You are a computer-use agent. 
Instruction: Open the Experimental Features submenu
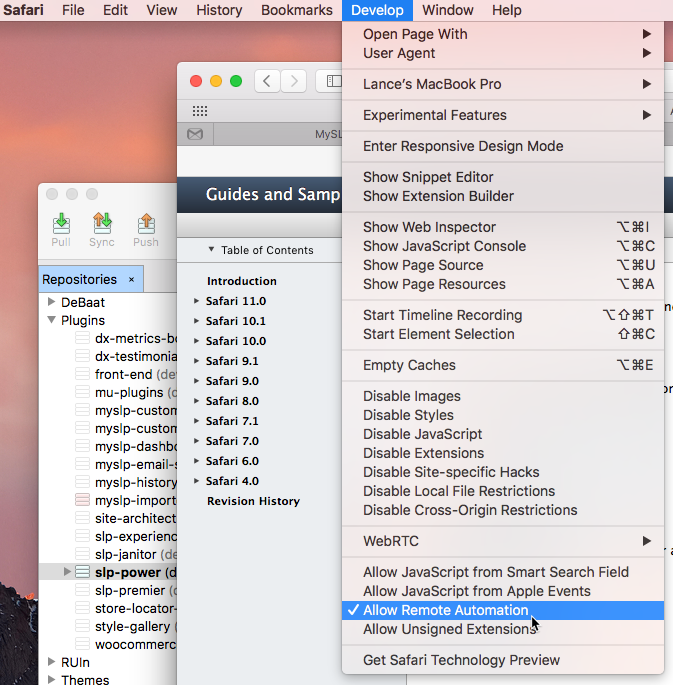click(503, 115)
